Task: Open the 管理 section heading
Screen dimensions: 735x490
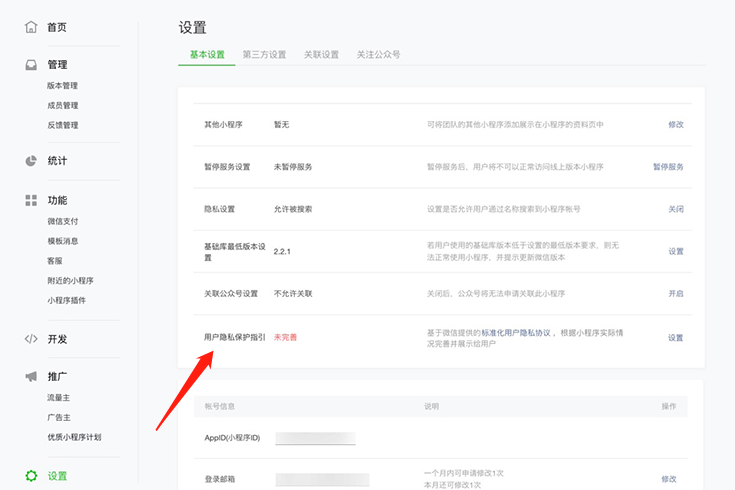Action: (x=57, y=65)
